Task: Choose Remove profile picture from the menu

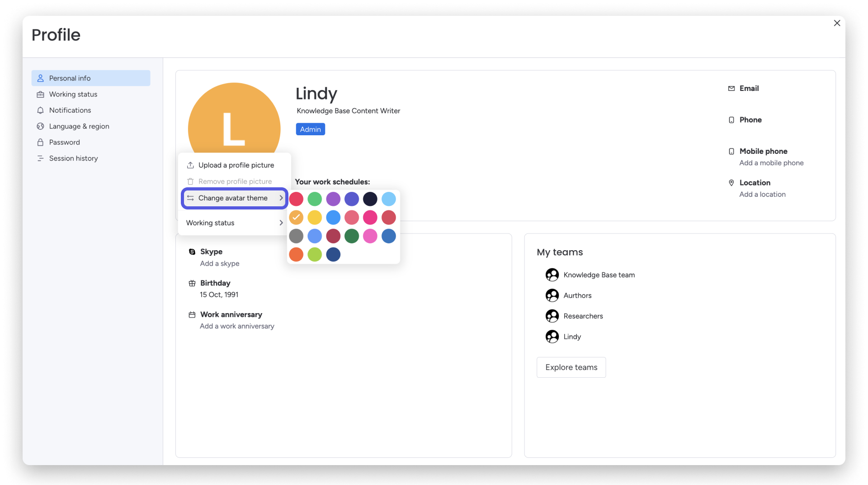Action: click(235, 181)
